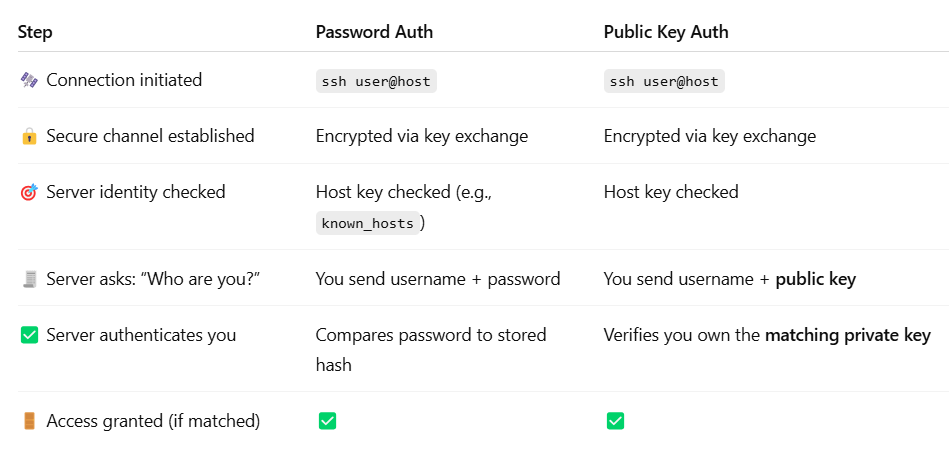The height and width of the screenshot is (473, 949).
Task: Click the Step column header
Action: tap(35, 32)
